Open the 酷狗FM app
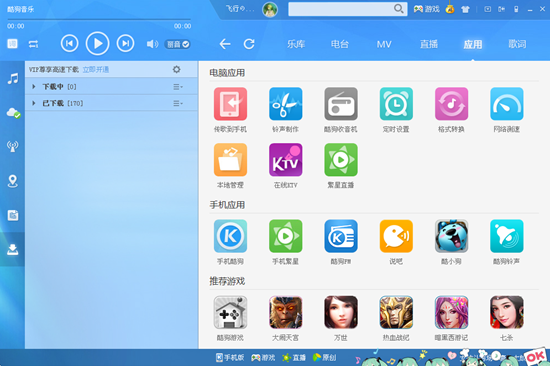The image size is (550, 366). click(341, 236)
